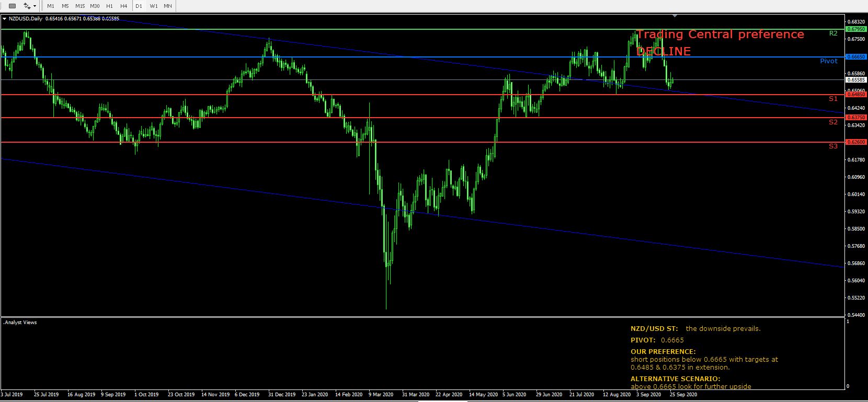The height and width of the screenshot is (402, 868).
Task: Click the NZD/USD ST heading
Action: [x=654, y=329]
